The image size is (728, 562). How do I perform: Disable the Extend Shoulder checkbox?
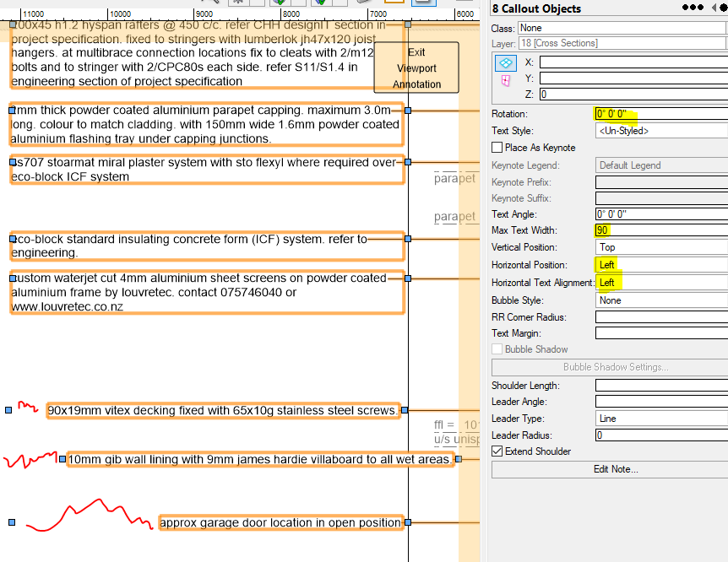click(497, 451)
